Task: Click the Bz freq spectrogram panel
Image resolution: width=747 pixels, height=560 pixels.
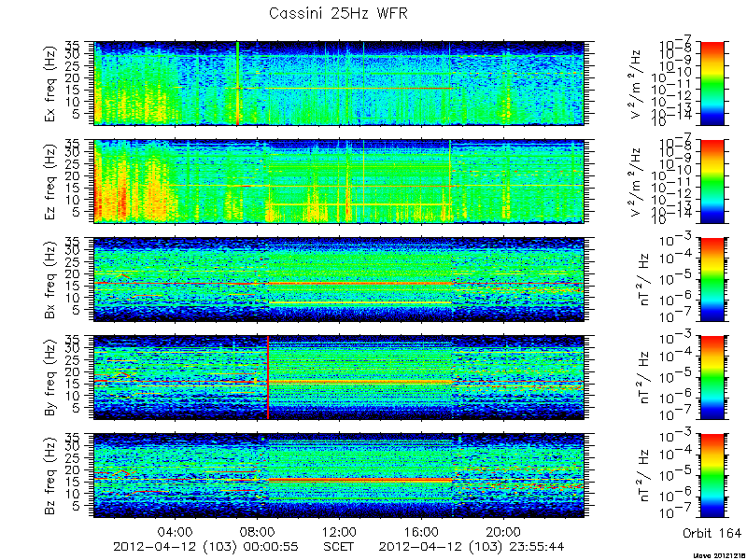Action: [x=339, y=475]
